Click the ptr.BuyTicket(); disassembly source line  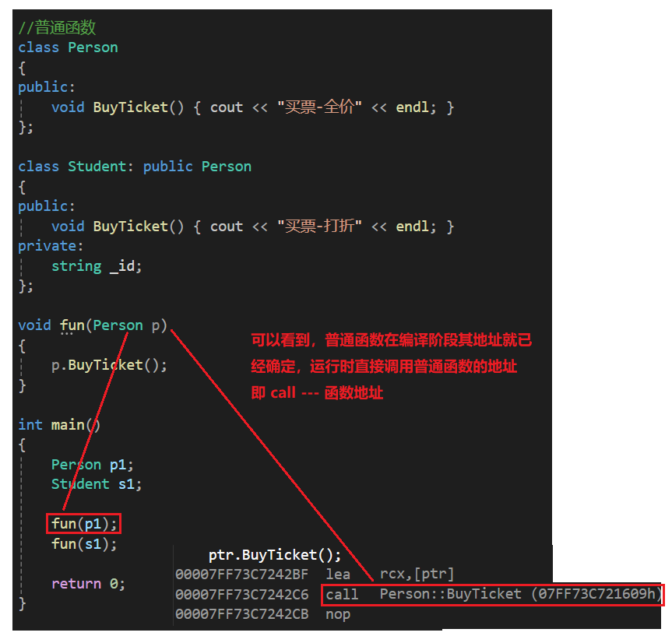[x=275, y=555]
